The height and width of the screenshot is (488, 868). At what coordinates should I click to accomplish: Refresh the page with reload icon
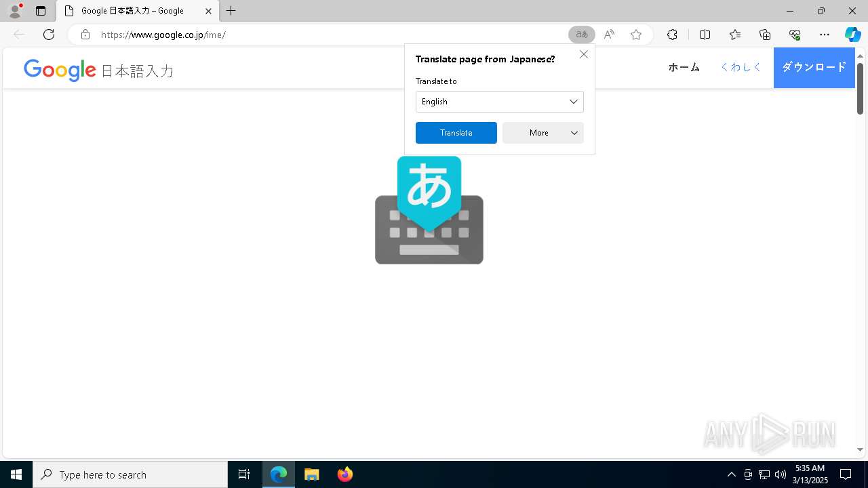[49, 35]
